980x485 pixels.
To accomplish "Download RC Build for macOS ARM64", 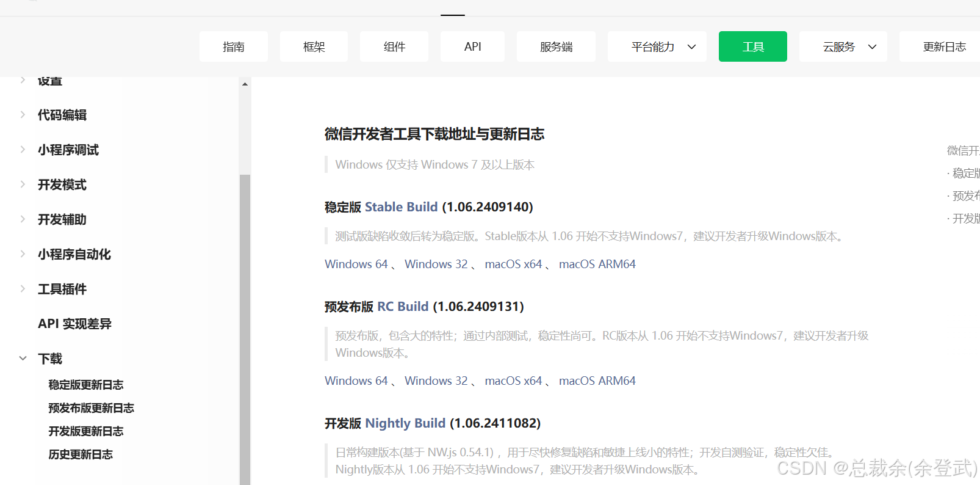I will coord(597,381).
